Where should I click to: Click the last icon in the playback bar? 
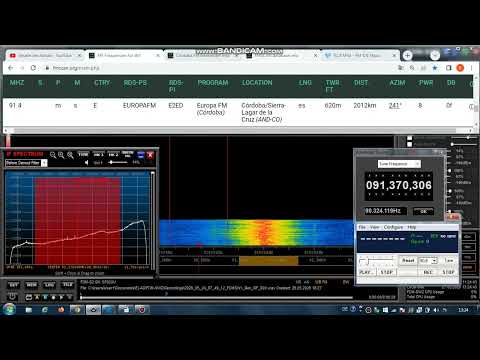[x=69, y=297]
